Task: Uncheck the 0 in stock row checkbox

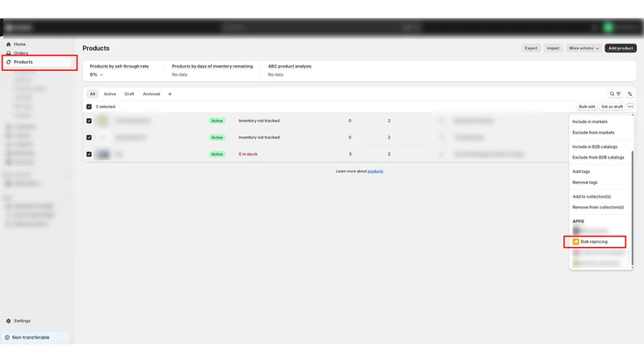Action: tap(89, 154)
